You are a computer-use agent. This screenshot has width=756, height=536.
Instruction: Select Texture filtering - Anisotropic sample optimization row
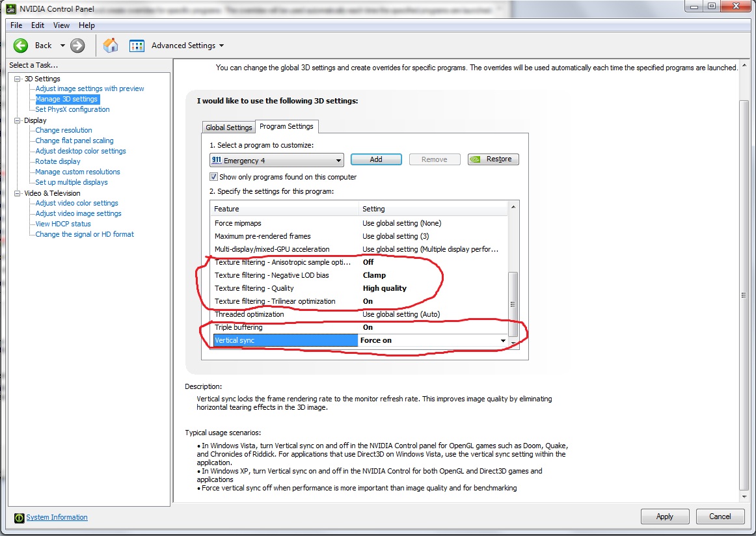pyautogui.click(x=359, y=262)
